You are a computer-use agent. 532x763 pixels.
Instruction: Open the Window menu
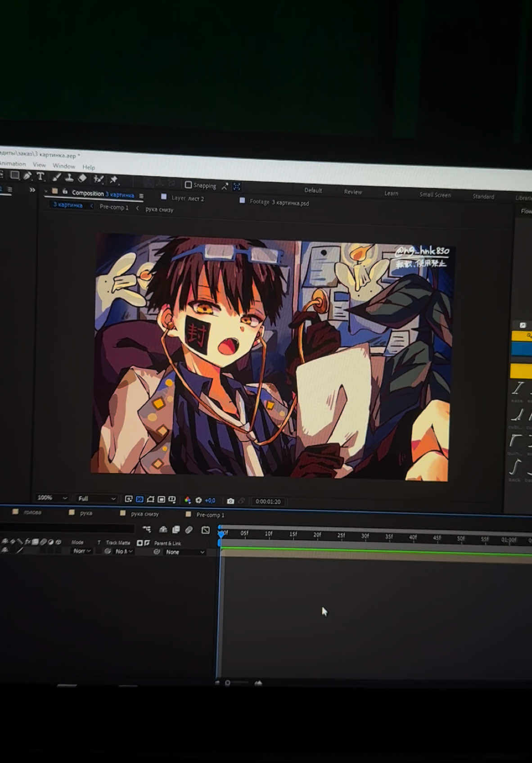tap(64, 166)
